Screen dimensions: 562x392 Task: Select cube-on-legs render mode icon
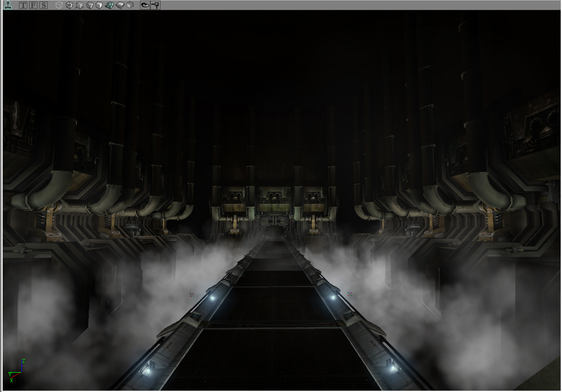(80, 6)
